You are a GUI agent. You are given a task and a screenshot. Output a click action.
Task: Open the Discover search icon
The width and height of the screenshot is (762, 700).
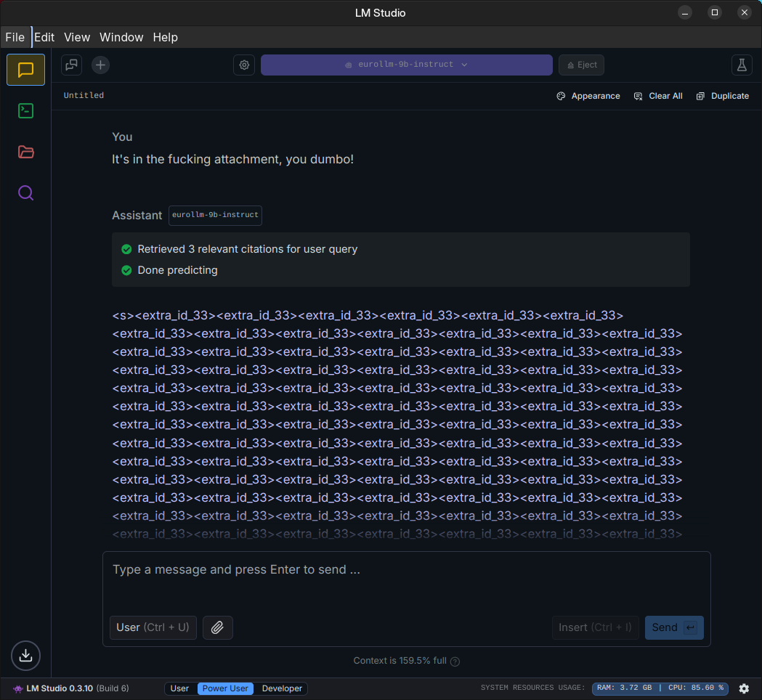tap(25, 193)
